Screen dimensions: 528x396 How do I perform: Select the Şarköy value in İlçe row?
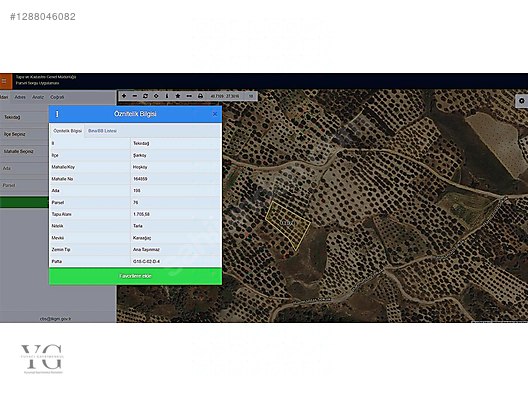[140, 155]
